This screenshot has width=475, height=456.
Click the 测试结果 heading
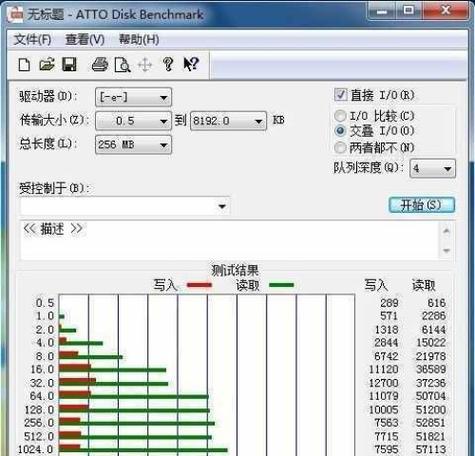[x=235, y=270]
